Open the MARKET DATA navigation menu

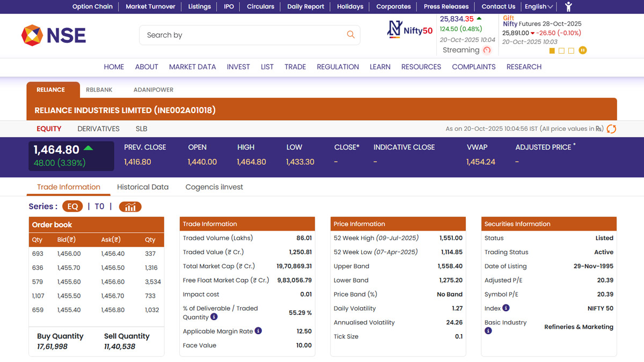point(192,67)
